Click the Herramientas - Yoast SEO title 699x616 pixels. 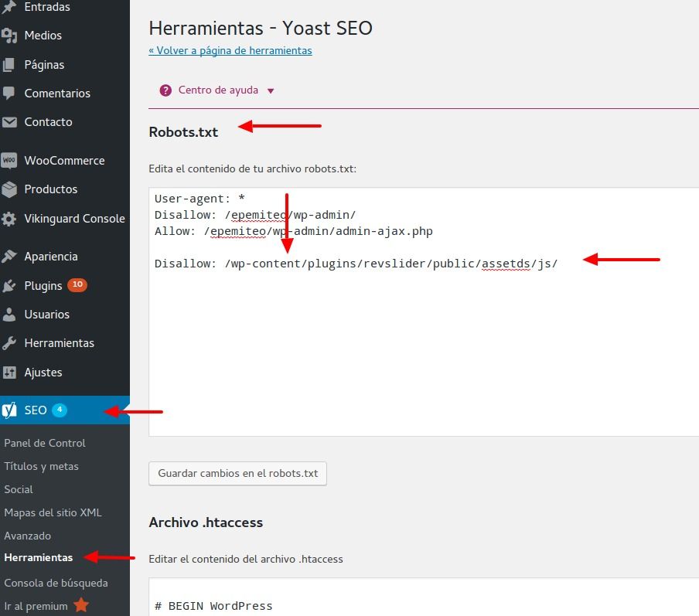pyautogui.click(x=261, y=28)
